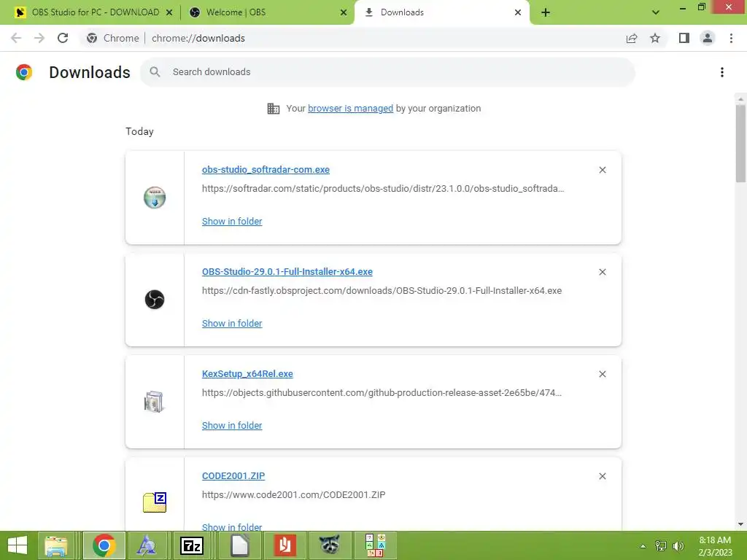Expand the tab search chevron
The width and height of the screenshot is (747, 560).
[656, 12]
